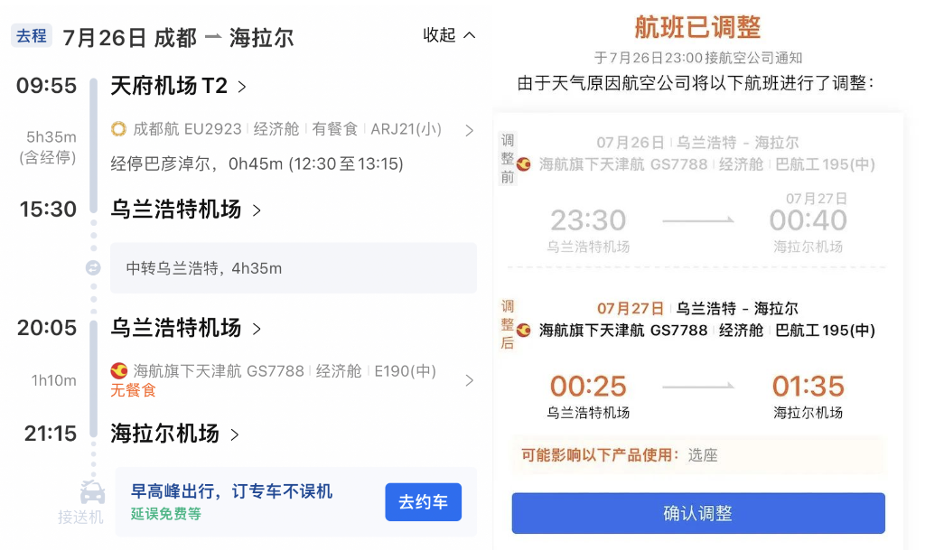Click the Chengdu Airlines logo icon
The image size is (925, 560).
pos(118,129)
